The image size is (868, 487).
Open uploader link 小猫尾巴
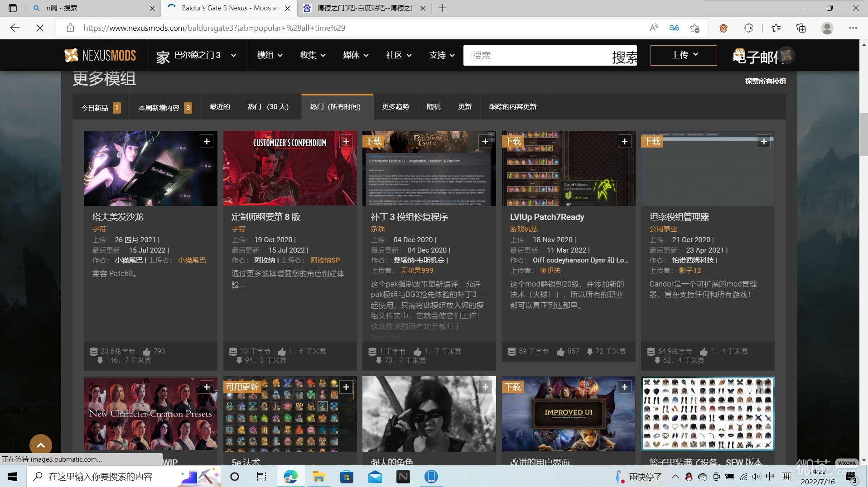point(192,260)
